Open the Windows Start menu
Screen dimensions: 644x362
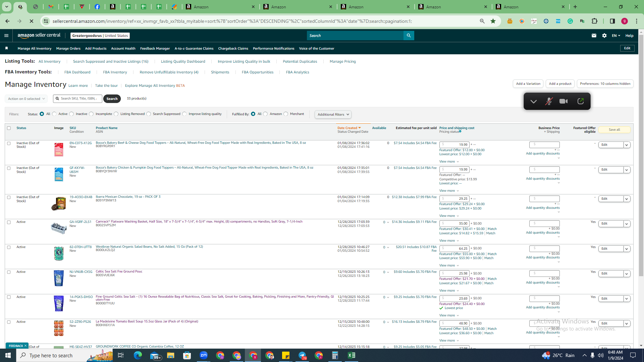(x=8, y=355)
